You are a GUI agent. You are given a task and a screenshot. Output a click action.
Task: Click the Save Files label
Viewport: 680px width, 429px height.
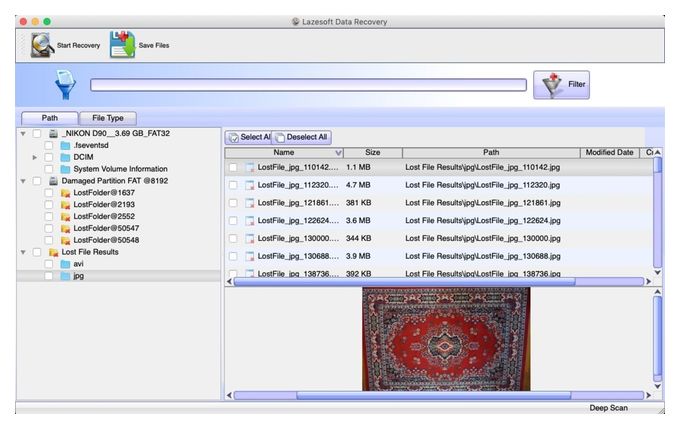coord(154,45)
